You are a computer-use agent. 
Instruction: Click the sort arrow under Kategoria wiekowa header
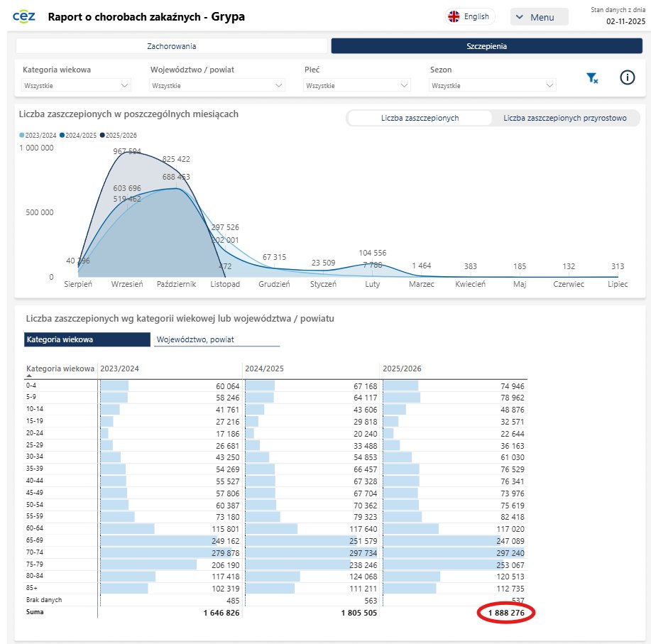pyautogui.click(x=28, y=376)
